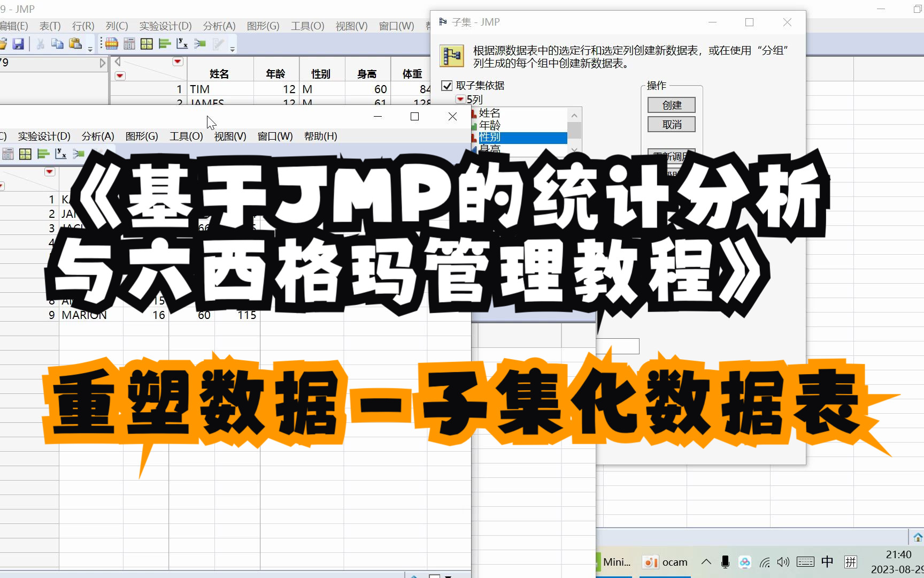Click the touch keyboard tray icon
This screenshot has width=924, height=578.
click(805, 562)
